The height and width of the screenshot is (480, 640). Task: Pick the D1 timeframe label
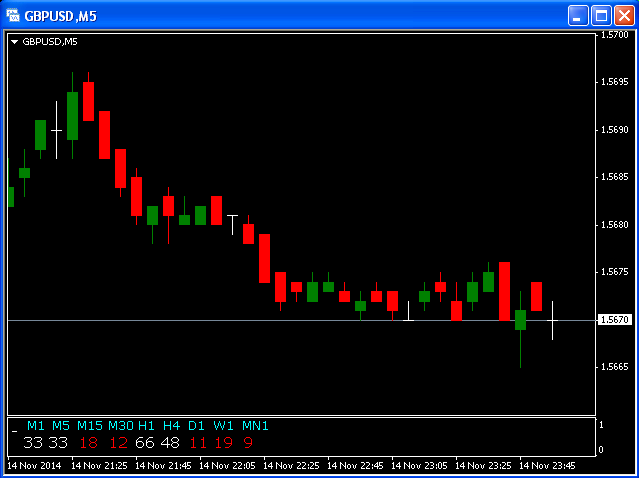click(197, 426)
